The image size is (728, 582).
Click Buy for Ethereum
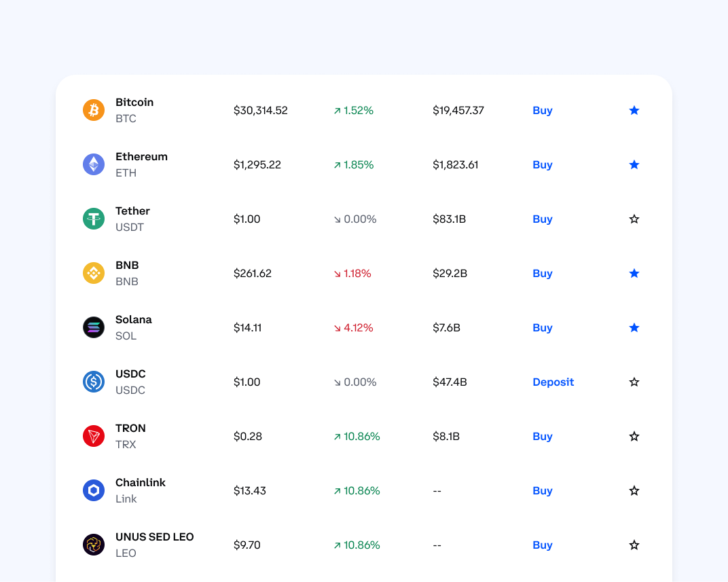pyautogui.click(x=542, y=164)
